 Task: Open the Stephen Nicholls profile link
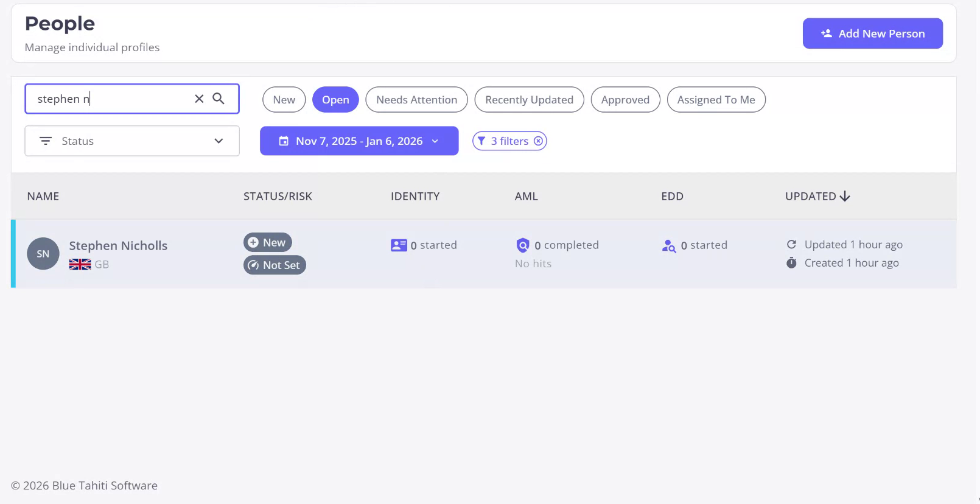118,246
